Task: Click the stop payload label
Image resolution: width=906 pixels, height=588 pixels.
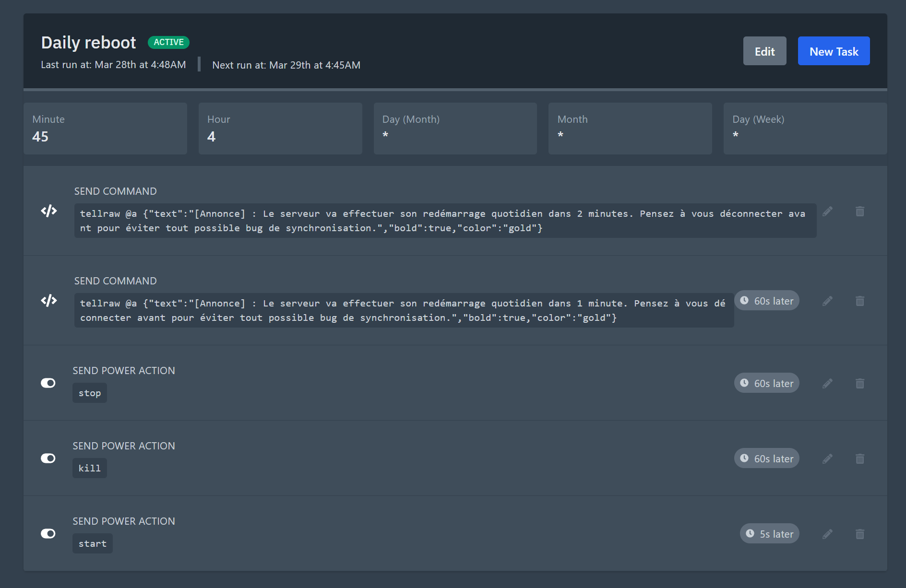Action: click(x=90, y=393)
